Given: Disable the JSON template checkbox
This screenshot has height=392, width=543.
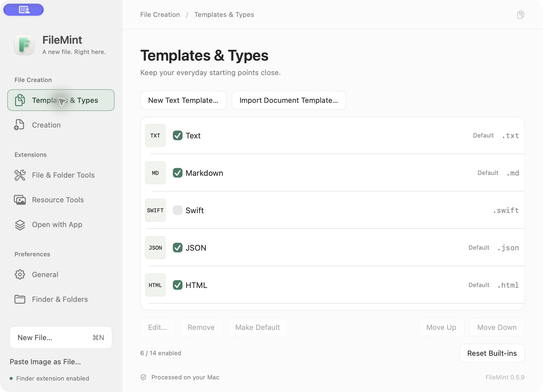Looking at the screenshot, I should 178,248.
